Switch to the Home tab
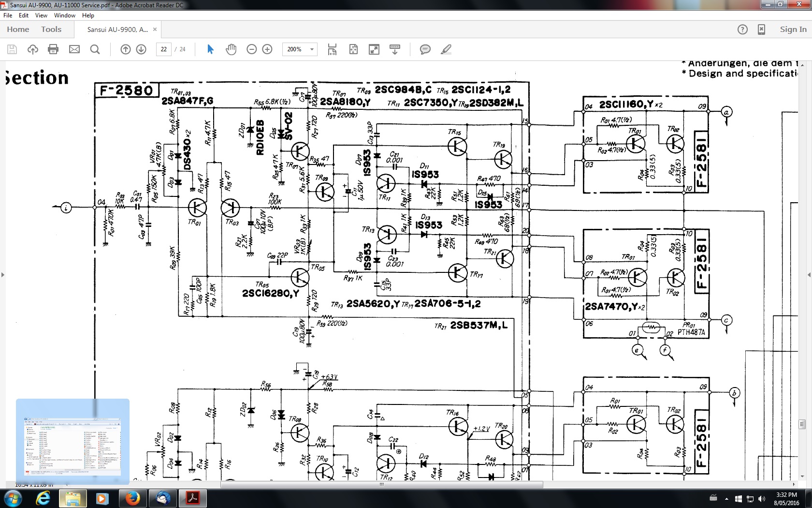The height and width of the screenshot is (508, 812). [x=18, y=30]
